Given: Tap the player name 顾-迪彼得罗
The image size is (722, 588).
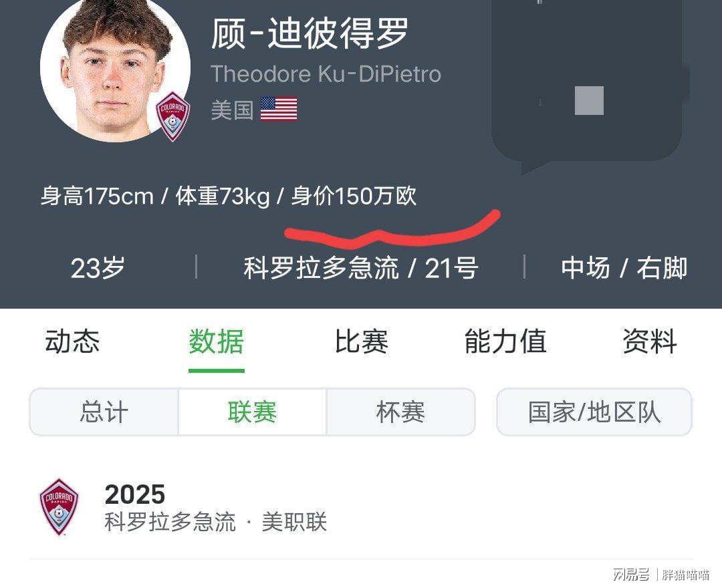Looking at the screenshot, I should (x=310, y=33).
